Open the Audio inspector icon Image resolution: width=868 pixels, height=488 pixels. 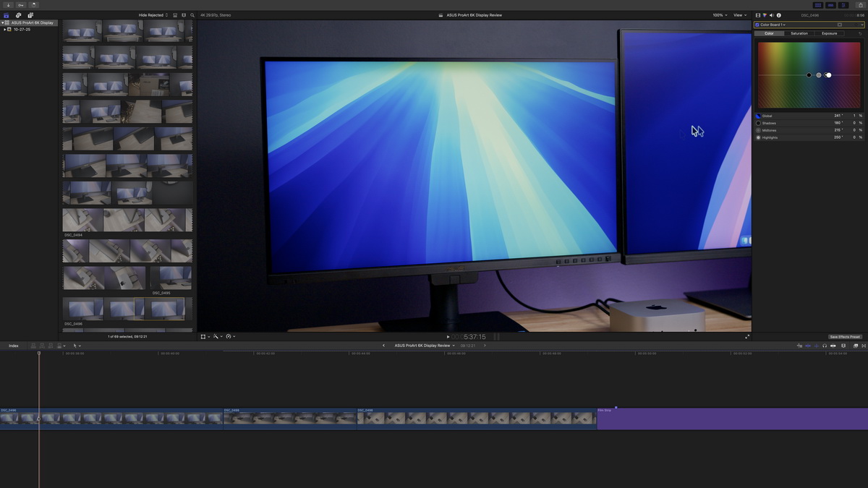[x=770, y=14]
